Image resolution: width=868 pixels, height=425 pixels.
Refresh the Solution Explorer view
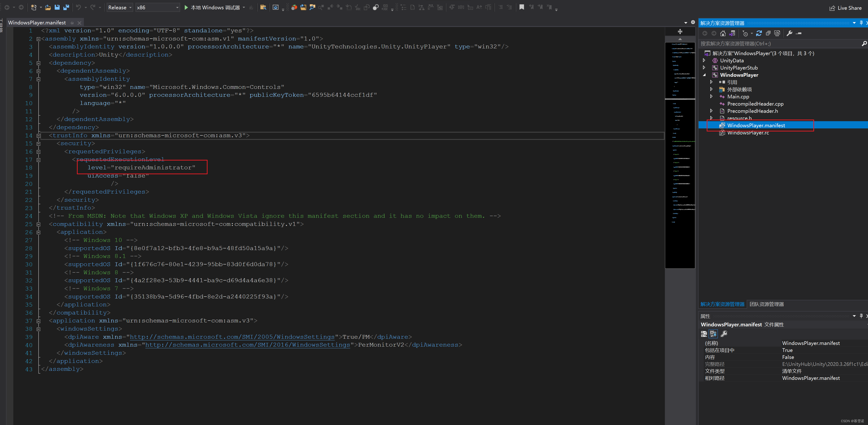point(759,33)
